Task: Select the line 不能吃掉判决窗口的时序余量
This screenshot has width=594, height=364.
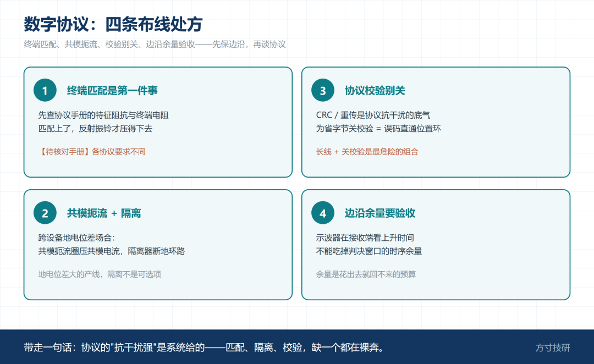Action: 369,251
